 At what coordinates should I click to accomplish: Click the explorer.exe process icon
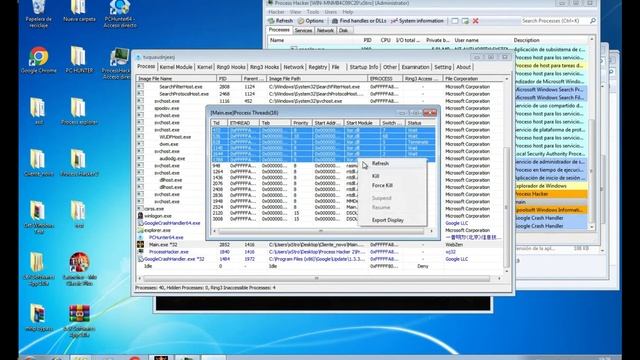pyautogui.click(x=140, y=230)
